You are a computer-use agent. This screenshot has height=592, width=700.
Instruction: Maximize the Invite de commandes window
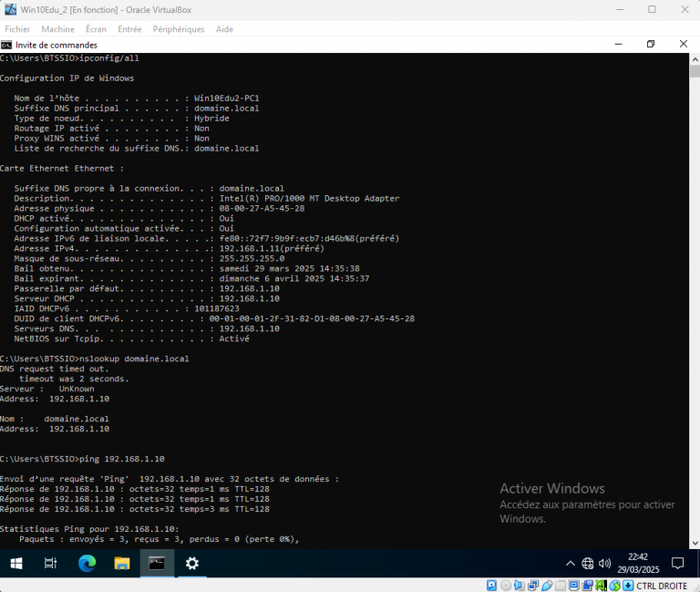(x=651, y=44)
